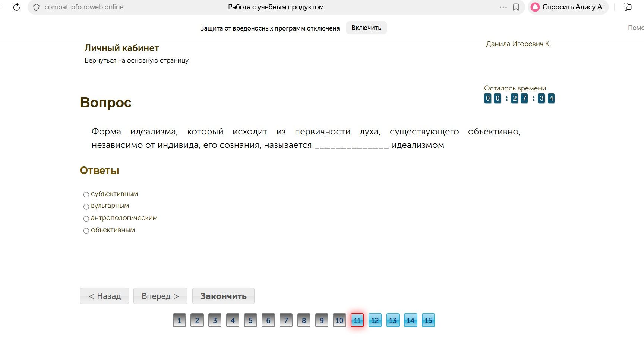
Task: Enable malware protection via «Включить»
Action: [366, 28]
